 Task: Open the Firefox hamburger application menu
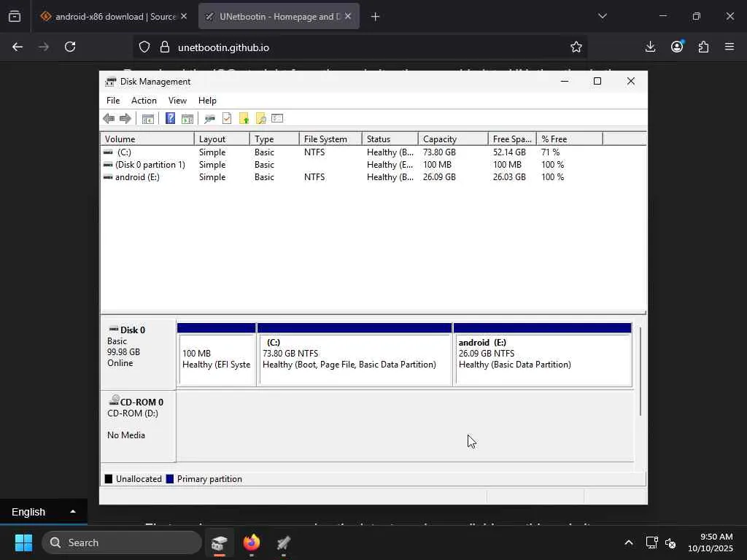tap(729, 47)
